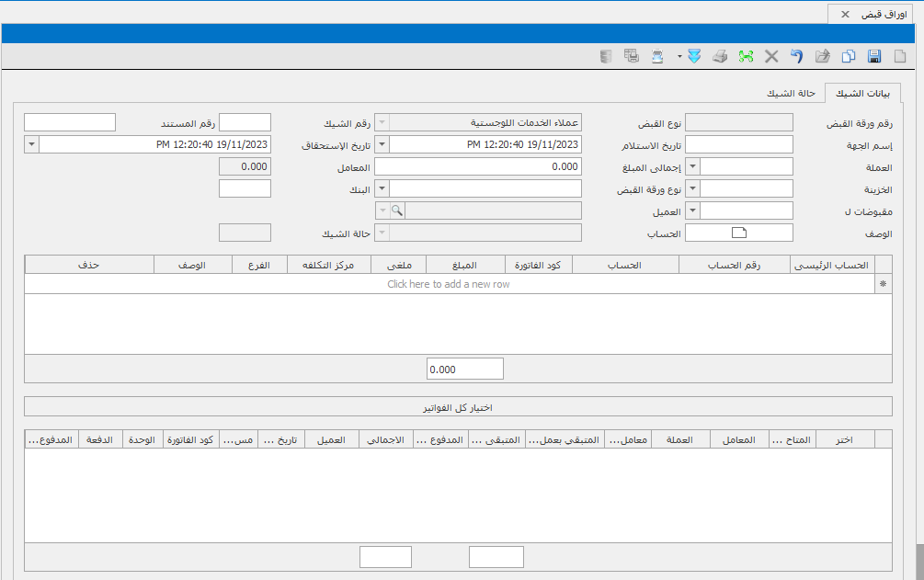The width and height of the screenshot is (924, 580).
Task: Click the blue Undo arrow icon
Action: tap(797, 57)
